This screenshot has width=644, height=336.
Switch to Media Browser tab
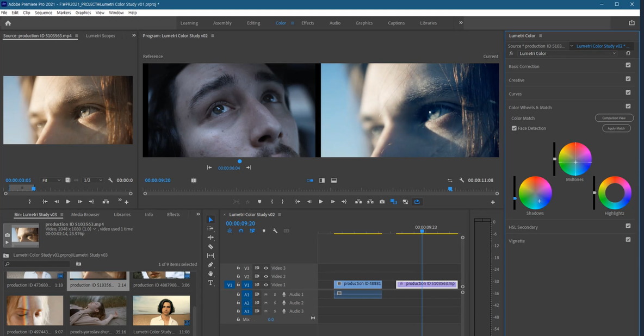(x=85, y=214)
